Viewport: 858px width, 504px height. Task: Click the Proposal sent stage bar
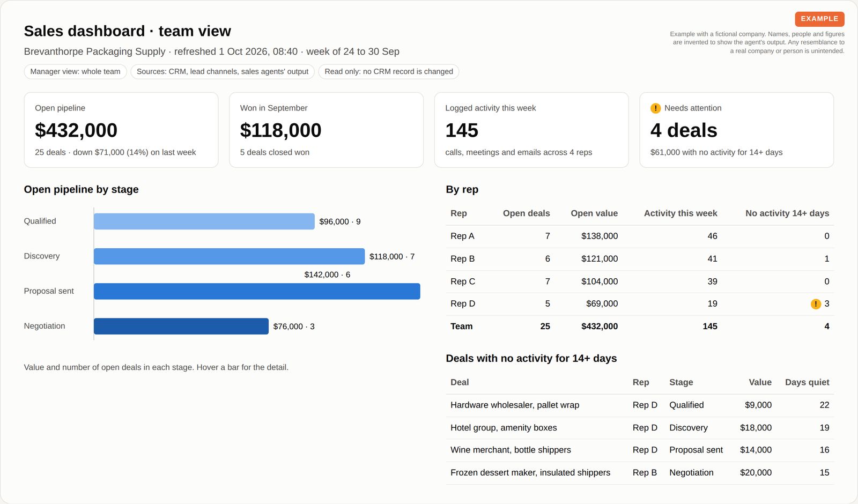point(257,291)
